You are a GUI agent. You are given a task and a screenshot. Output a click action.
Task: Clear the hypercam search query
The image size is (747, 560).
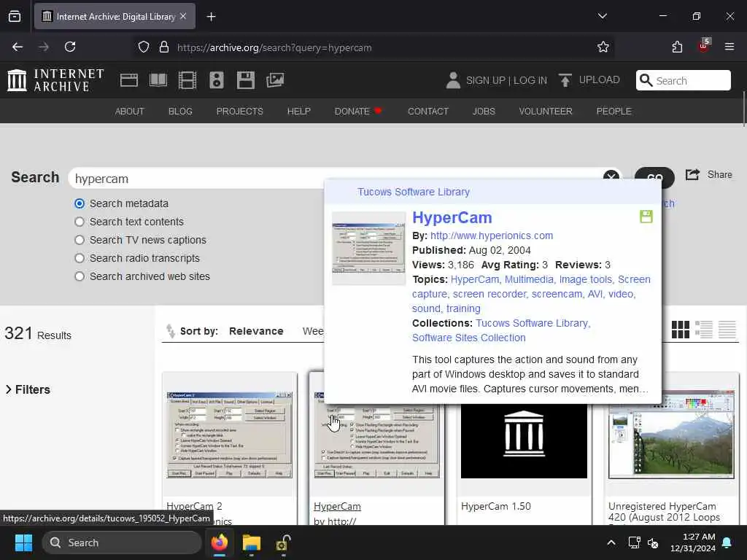pyautogui.click(x=611, y=177)
